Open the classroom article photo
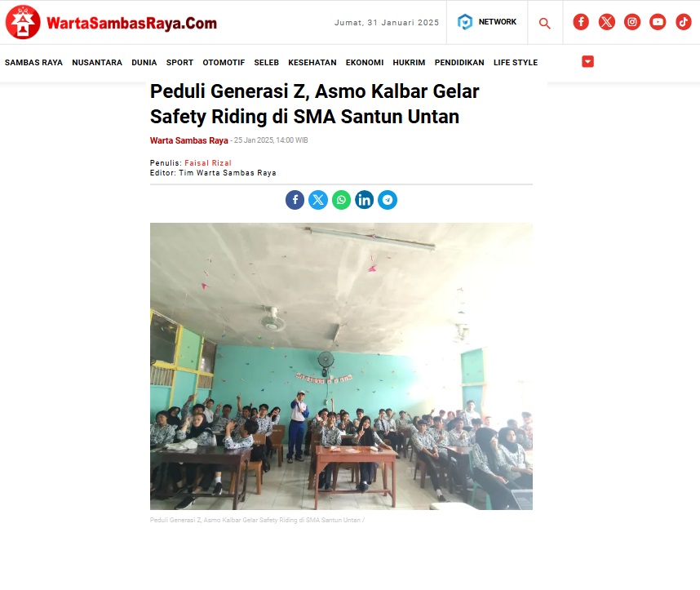This screenshot has height=590, width=700. click(x=341, y=366)
